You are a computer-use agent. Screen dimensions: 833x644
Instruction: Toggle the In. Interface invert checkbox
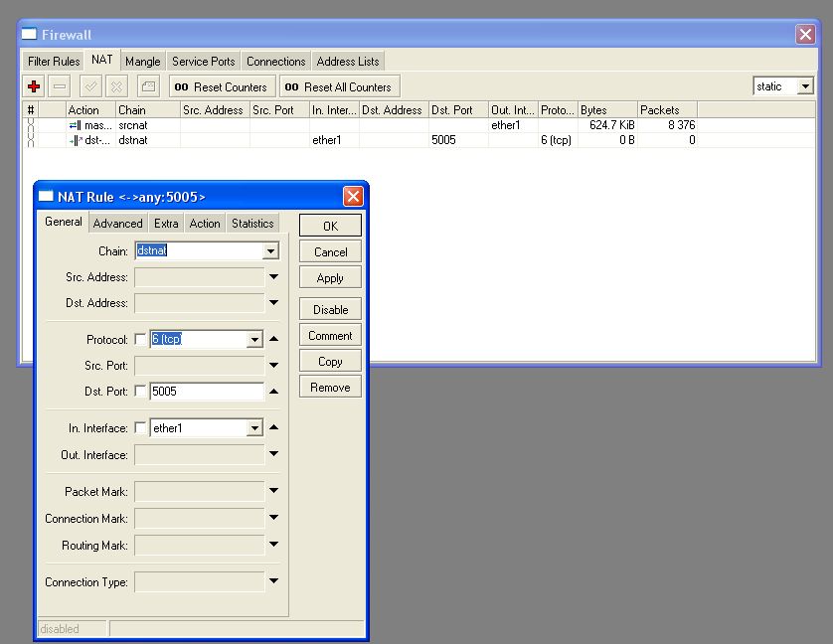[140, 428]
